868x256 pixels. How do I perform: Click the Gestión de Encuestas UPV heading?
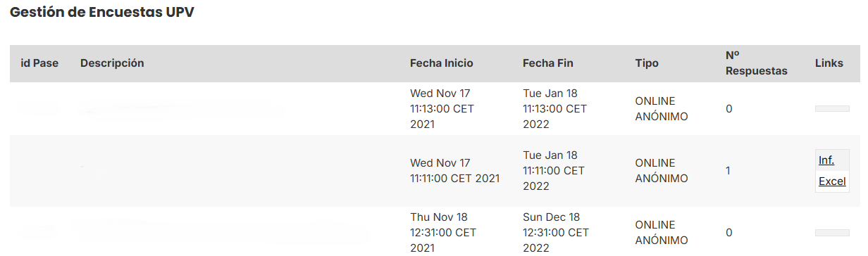click(x=102, y=13)
